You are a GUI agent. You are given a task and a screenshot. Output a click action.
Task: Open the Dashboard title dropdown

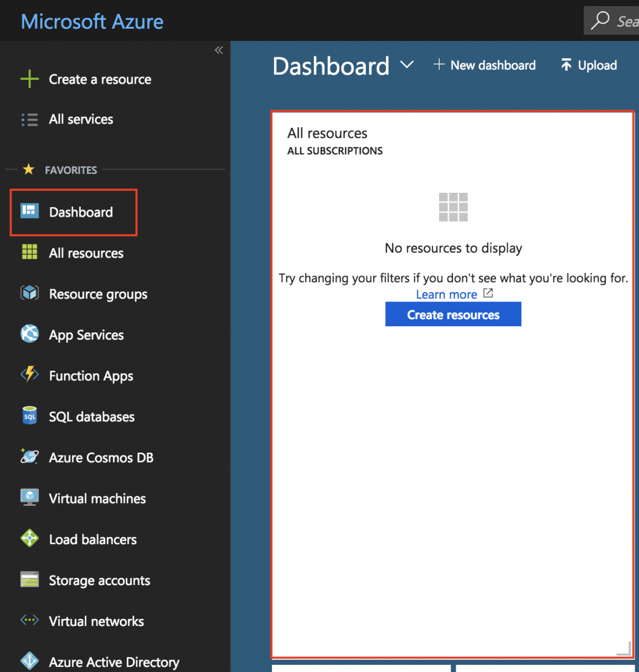407,65
